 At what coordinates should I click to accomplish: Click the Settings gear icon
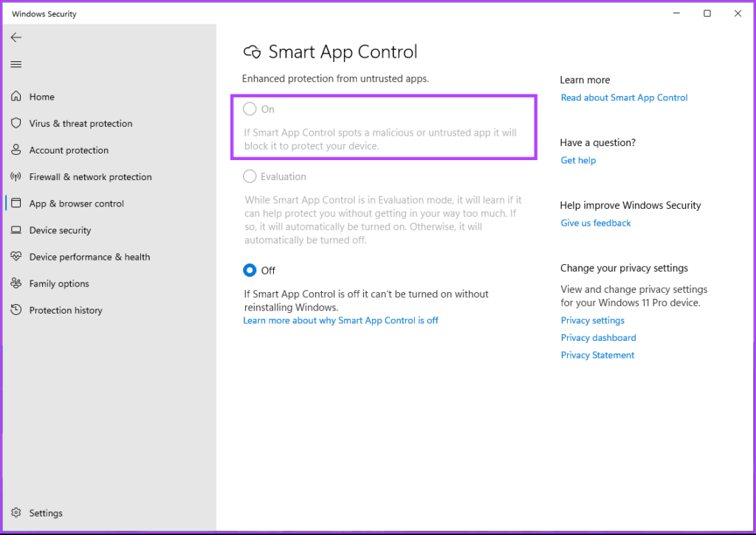[x=16, y=513]
